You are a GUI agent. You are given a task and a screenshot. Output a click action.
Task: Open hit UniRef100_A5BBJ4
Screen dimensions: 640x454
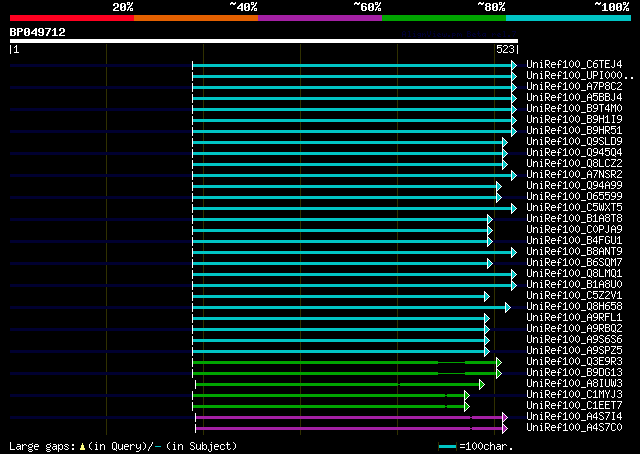pos(574,98)
